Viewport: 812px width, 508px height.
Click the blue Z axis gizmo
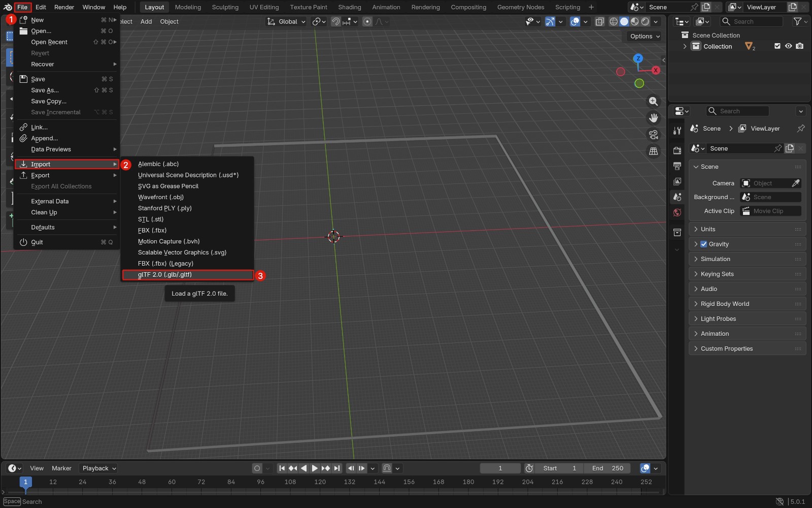(x=638, y=58)
